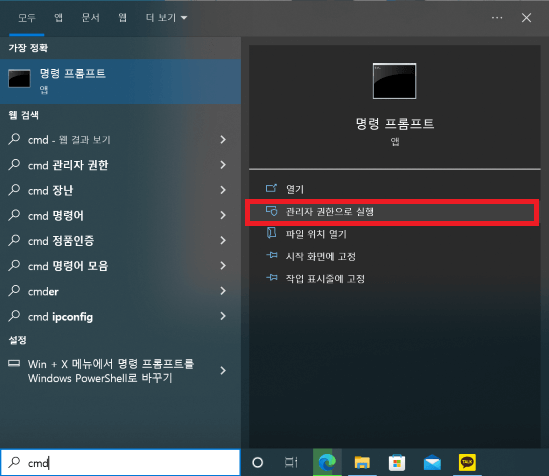Click the magnifier icon beside cmd 장난
This screenshot has width=549, height=476.
pyautogui.click(x=14, y=189)
